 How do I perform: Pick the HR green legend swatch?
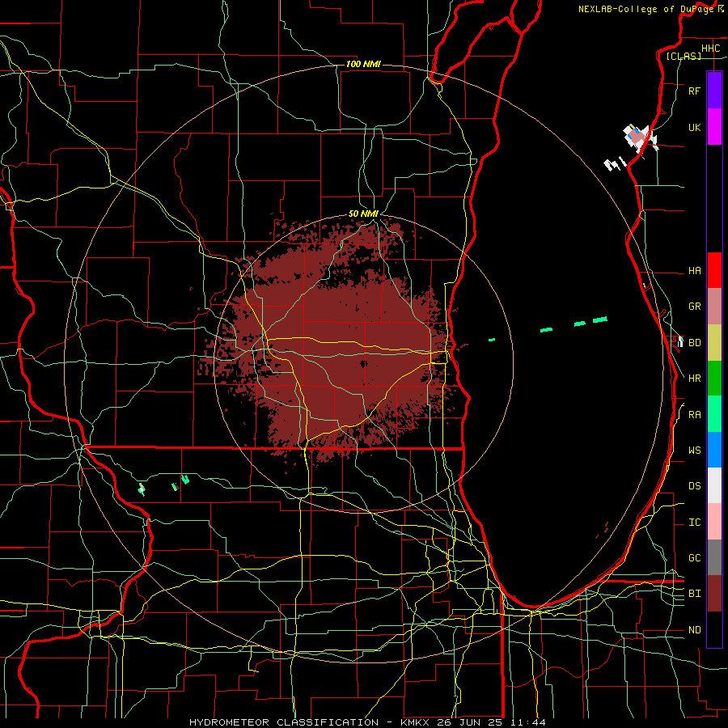click(714, 379)
